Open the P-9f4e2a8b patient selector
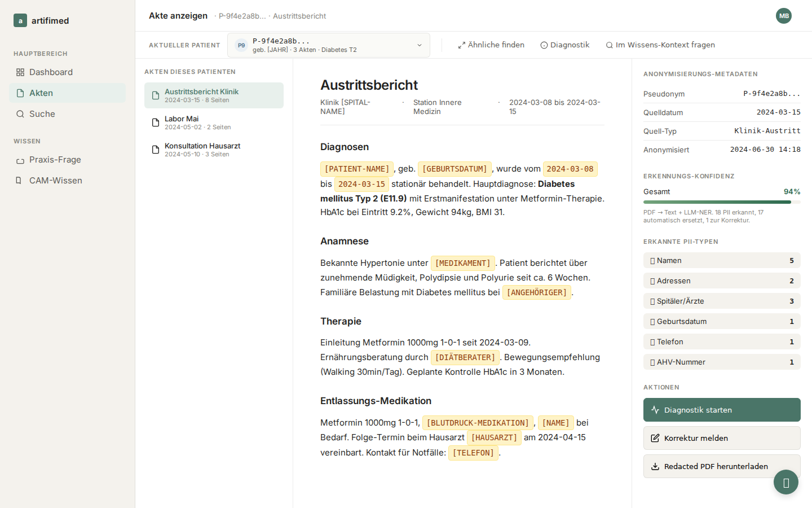 329,45
